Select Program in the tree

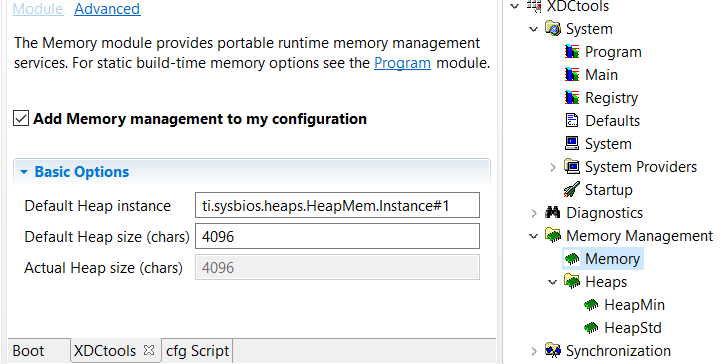613,52
